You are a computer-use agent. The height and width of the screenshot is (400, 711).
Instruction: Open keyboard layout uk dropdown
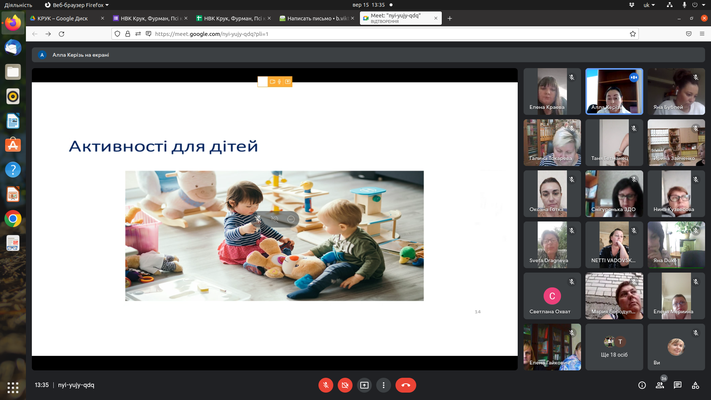tap(649, 5)
